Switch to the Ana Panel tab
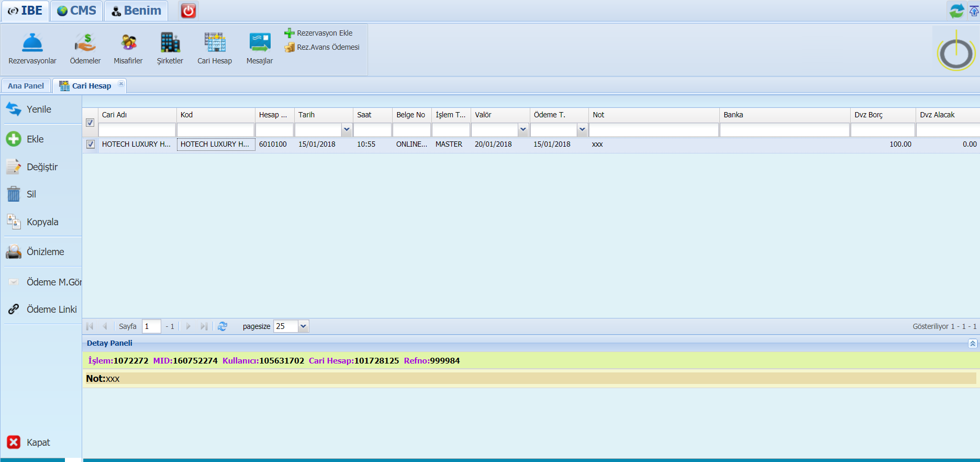The height and width of the screenshot is (462, 980). coord(26,86)
